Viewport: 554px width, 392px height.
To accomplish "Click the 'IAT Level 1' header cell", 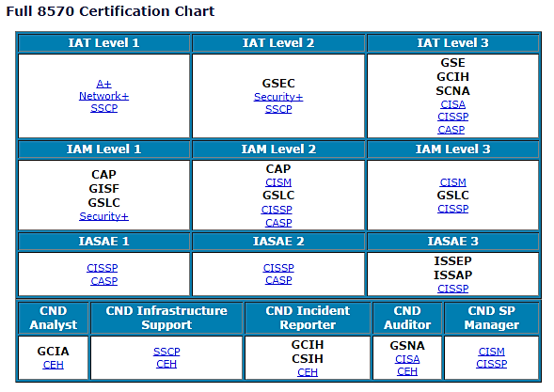I will 103,43.
